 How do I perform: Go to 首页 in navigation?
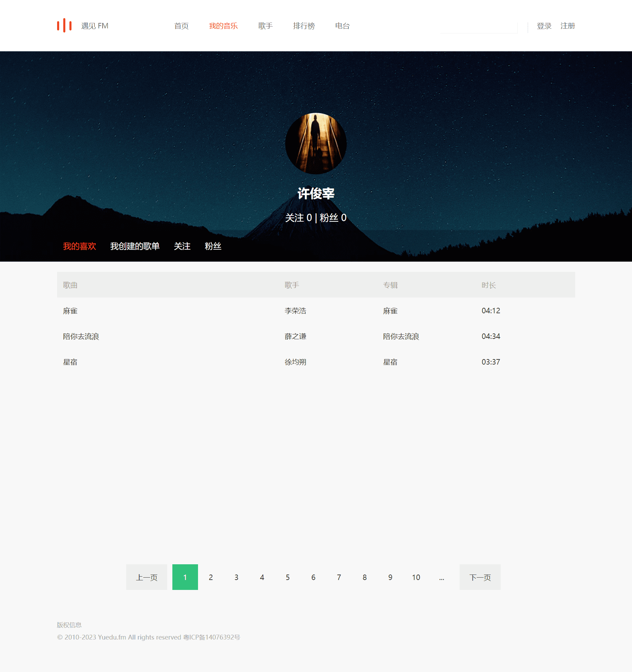pyautogui.click(x=181, y=26)
